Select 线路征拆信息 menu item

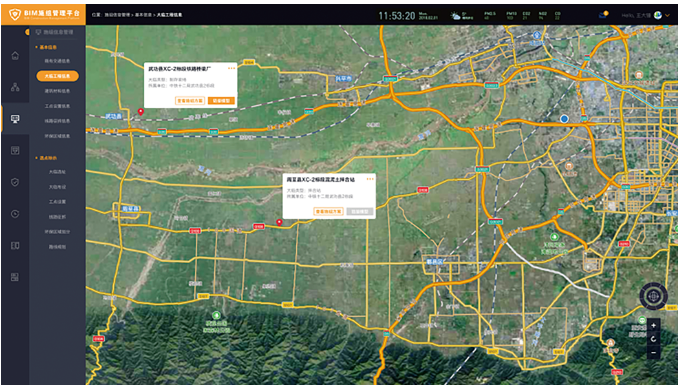coord(57,121)
